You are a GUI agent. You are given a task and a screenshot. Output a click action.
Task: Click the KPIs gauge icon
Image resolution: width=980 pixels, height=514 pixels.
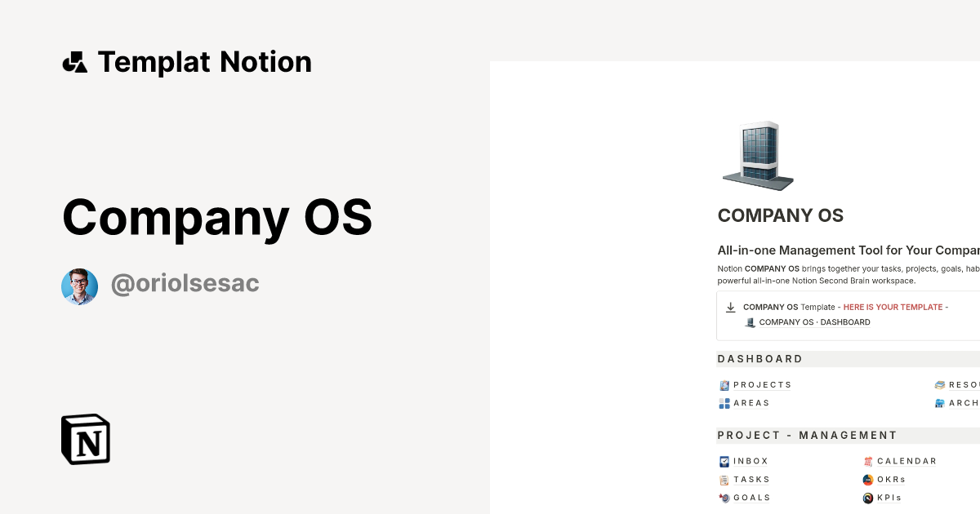tap(866, 498)
